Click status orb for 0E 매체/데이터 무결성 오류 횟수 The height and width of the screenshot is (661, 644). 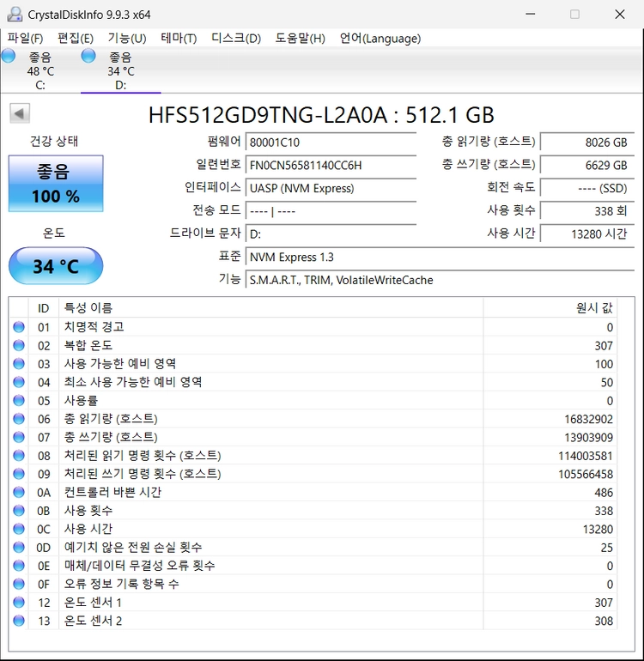19,566
